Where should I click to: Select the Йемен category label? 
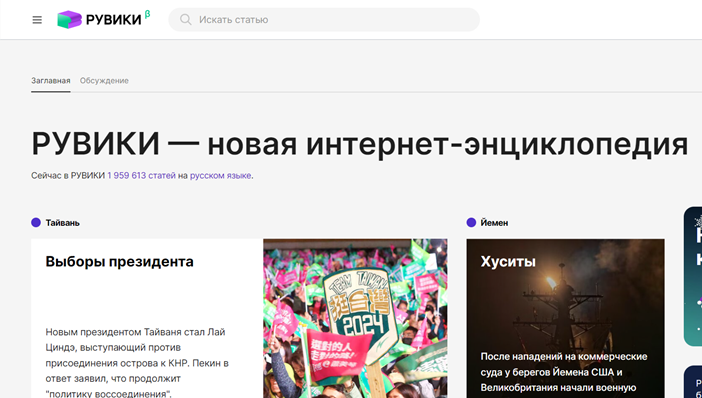click(x=494, y=223)
